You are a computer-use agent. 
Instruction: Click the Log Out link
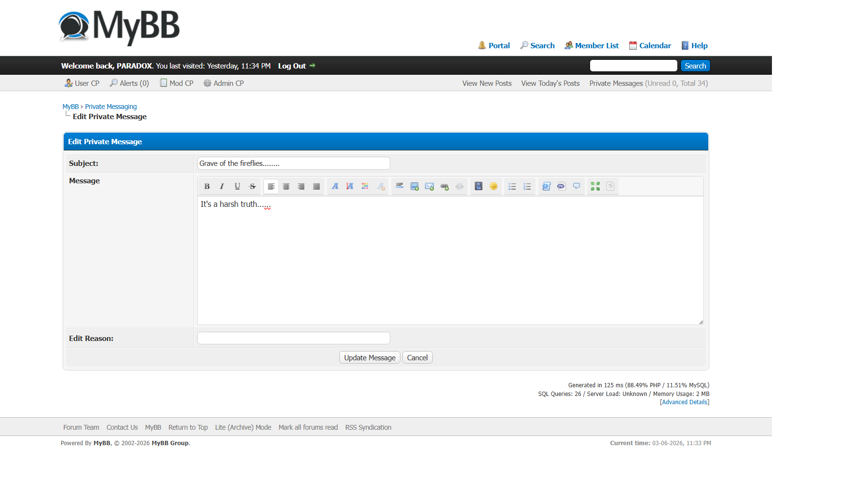tap(292, 66)
